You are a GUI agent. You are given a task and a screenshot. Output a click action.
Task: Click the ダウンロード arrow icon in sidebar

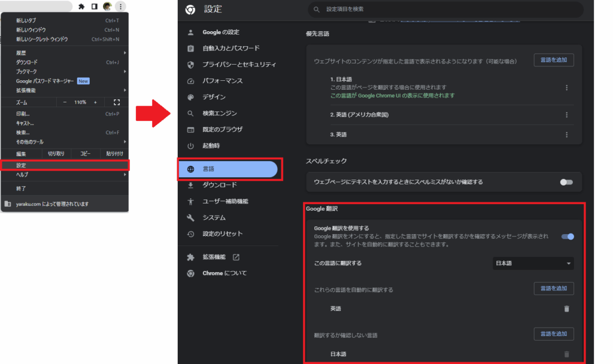click(x=190, y=185)
